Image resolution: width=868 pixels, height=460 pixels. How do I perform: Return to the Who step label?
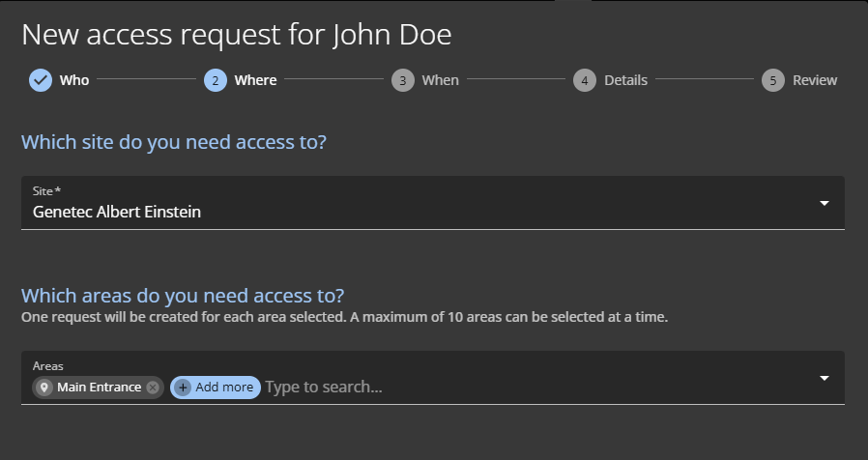click(74, 80)
